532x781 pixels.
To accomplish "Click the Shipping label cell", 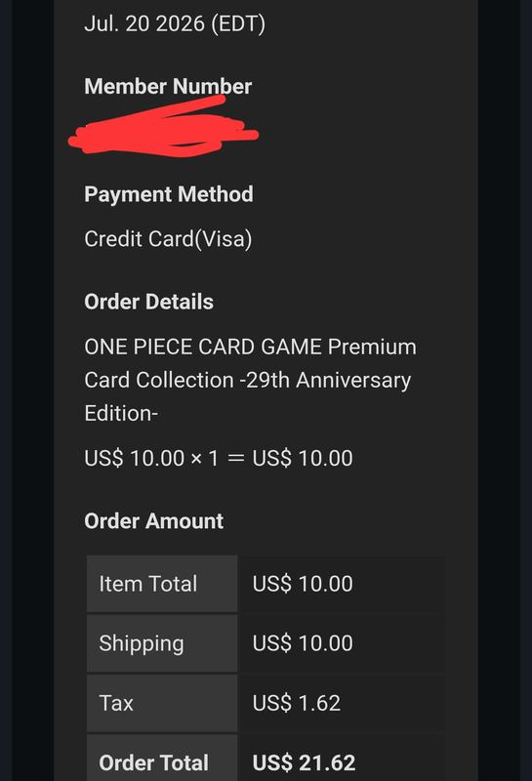I will pyautogui.click(x=162, y=643).
